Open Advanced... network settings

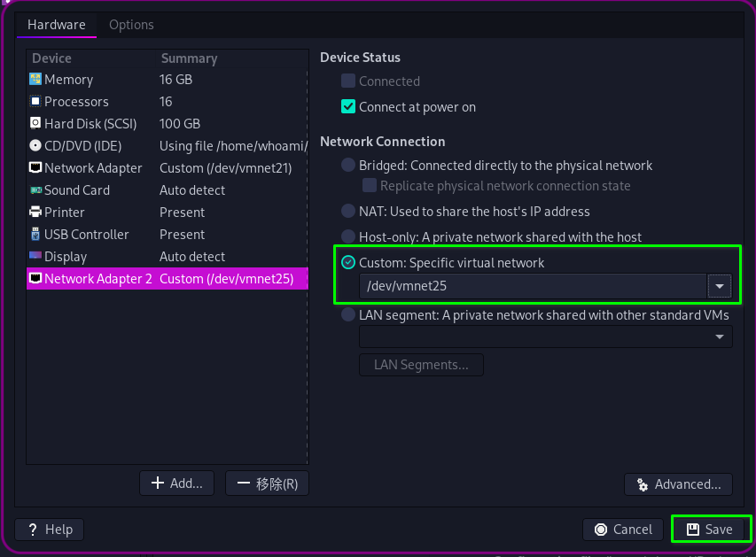click(x=678, y=484)
